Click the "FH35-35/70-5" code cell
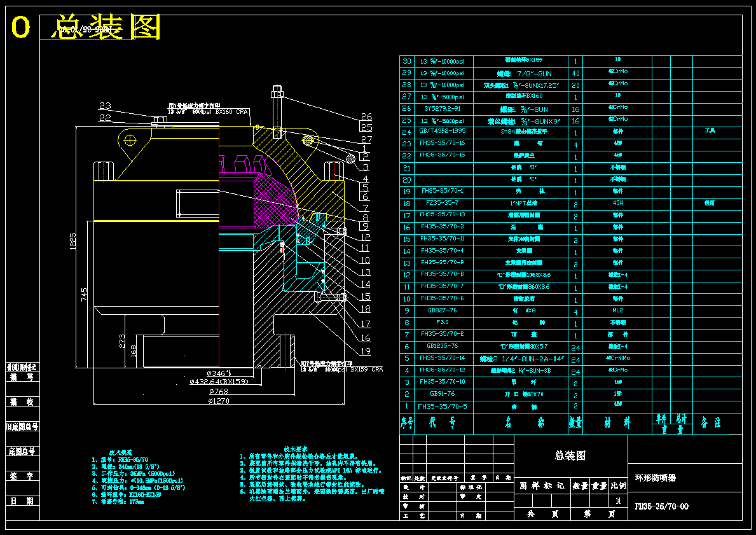The width and height of the screenshot is (756, 535). (443, 406)
